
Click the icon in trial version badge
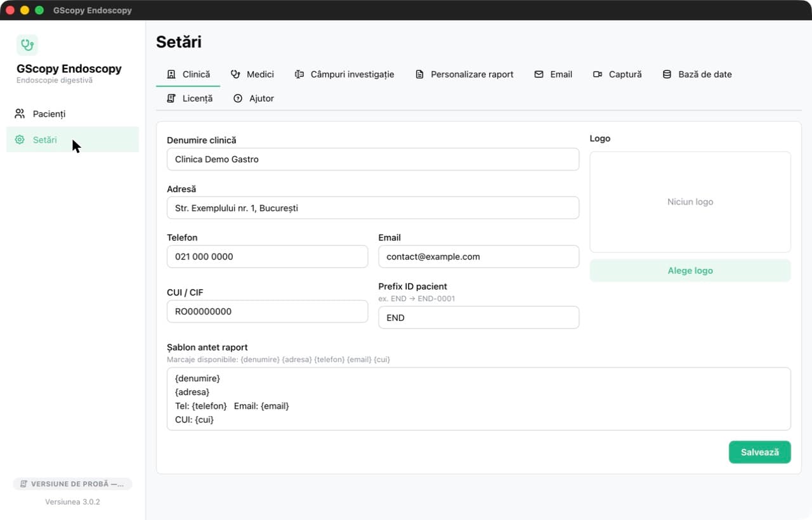pyautogui.click(x=23, y=484)
